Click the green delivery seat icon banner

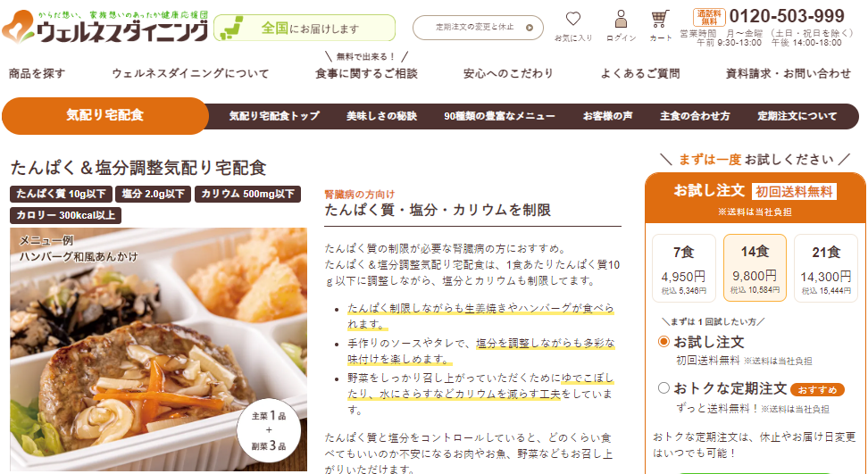(x=305, y=28)
